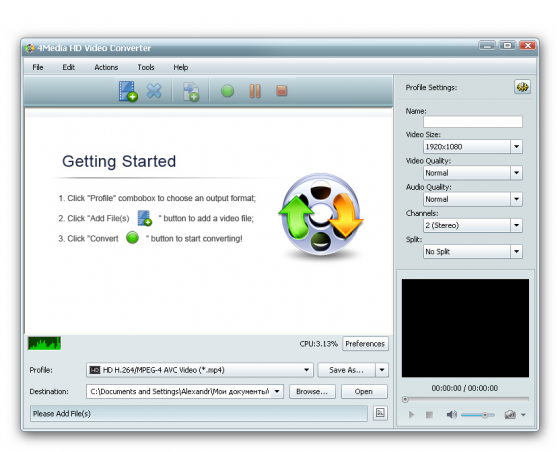Click the log icon beside the status bar
560x452 pixels.
click(x=380, y=413)
